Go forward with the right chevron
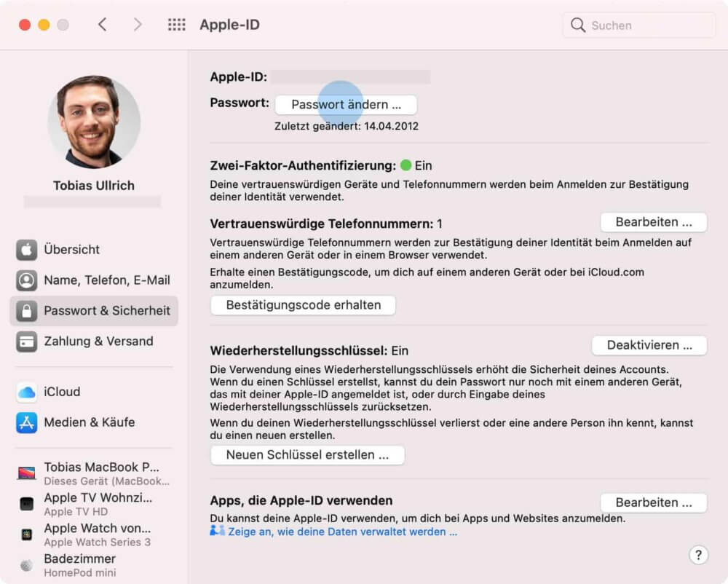Screen dimensions: 728x584 click(x=137, y=25)
